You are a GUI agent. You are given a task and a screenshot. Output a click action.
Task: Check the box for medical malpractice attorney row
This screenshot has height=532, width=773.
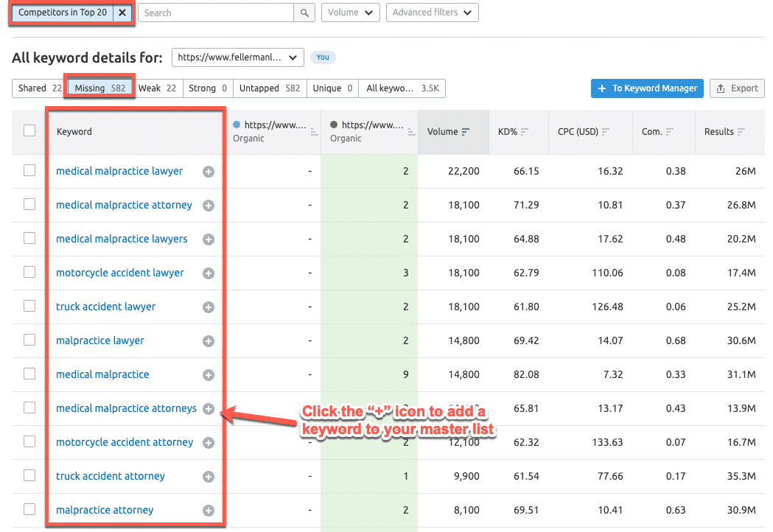pos(29,205)
